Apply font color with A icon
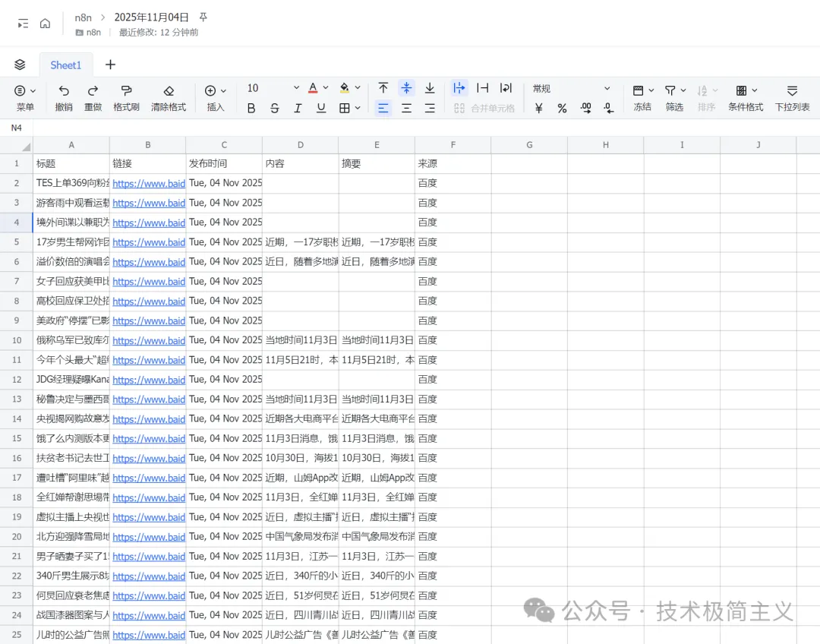Screen dimensions: 820x644 (313, 88)
